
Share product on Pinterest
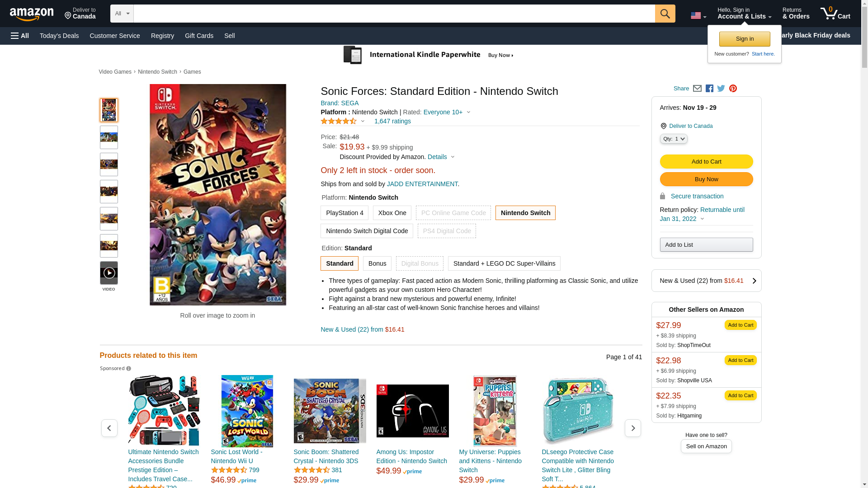[733, 89]
